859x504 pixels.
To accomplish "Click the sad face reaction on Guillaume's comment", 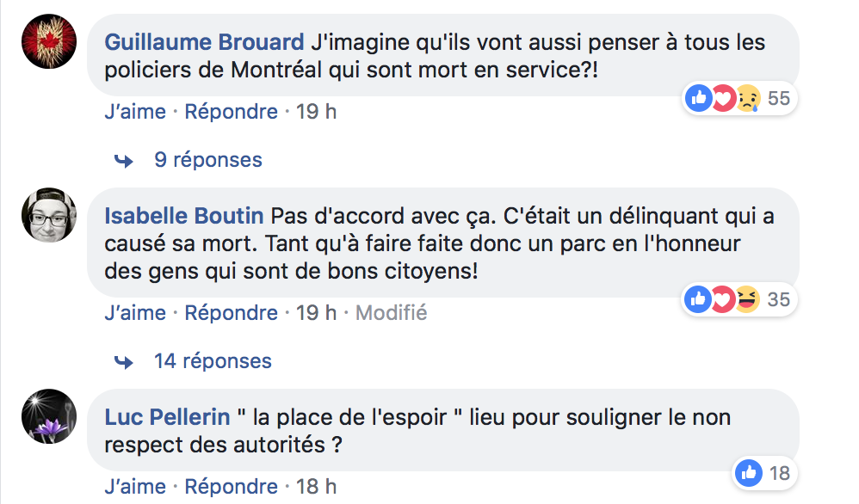I will coord(748,99).
